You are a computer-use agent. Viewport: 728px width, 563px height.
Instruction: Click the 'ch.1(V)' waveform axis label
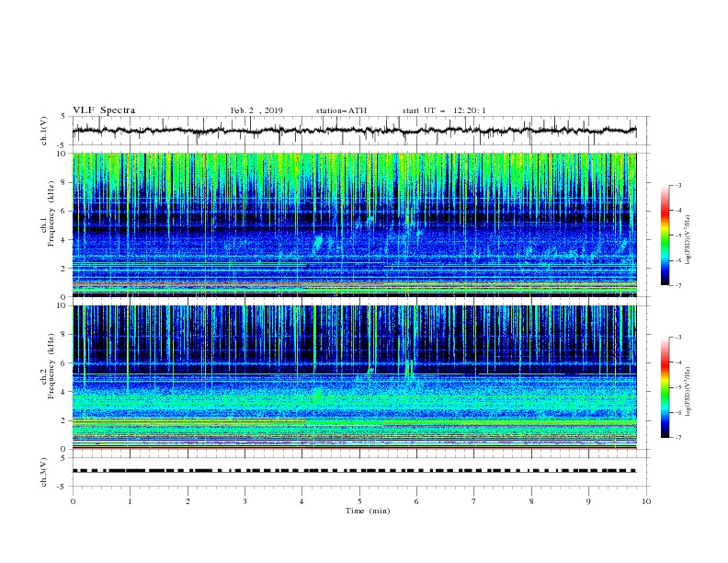(x=44, y=131)
